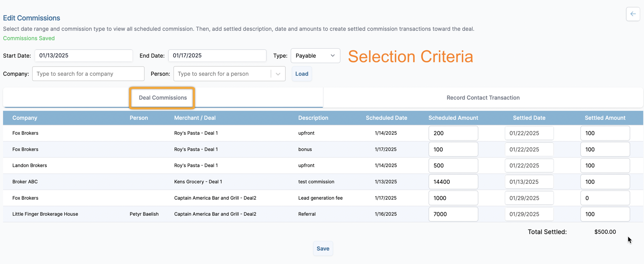This screenshot has height=264, width=644.
Task: Click settled date 01/13/2025 for Broker ABC
Action: (529, 182)
